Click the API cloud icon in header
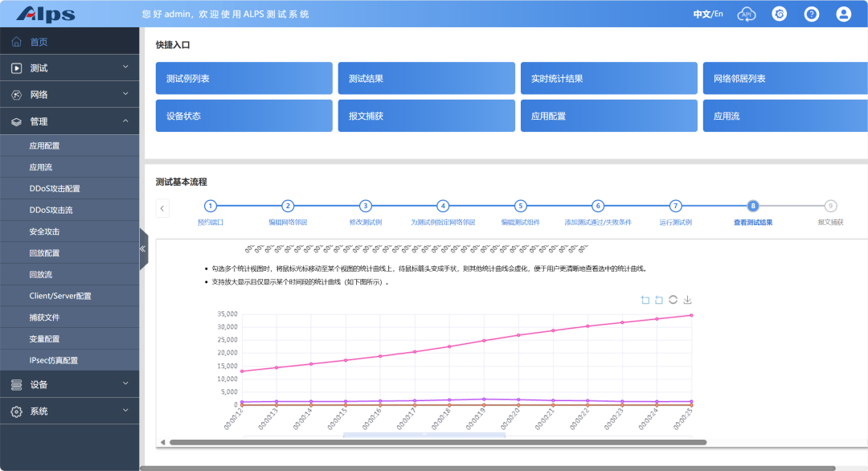This screenshot has width=868, height=471. pos(747,14)
